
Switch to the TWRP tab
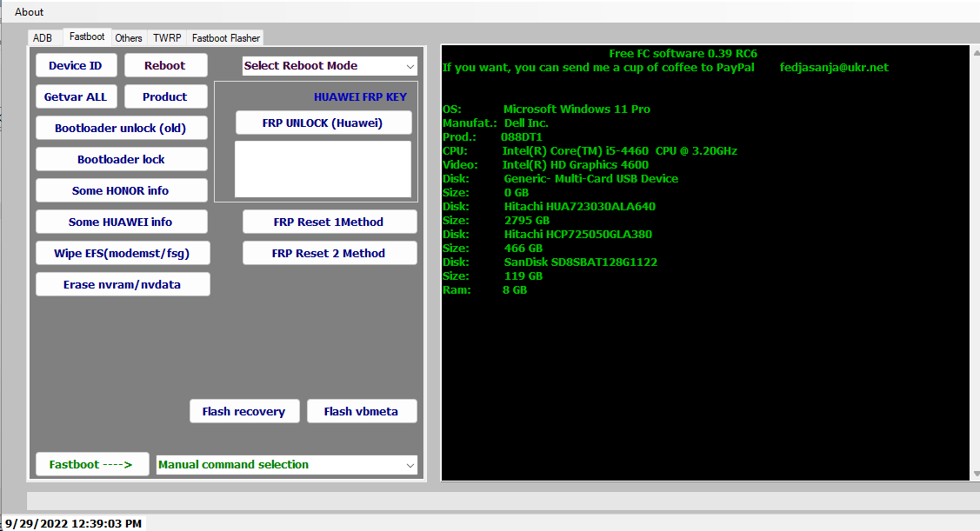click(x=166, y=37)
